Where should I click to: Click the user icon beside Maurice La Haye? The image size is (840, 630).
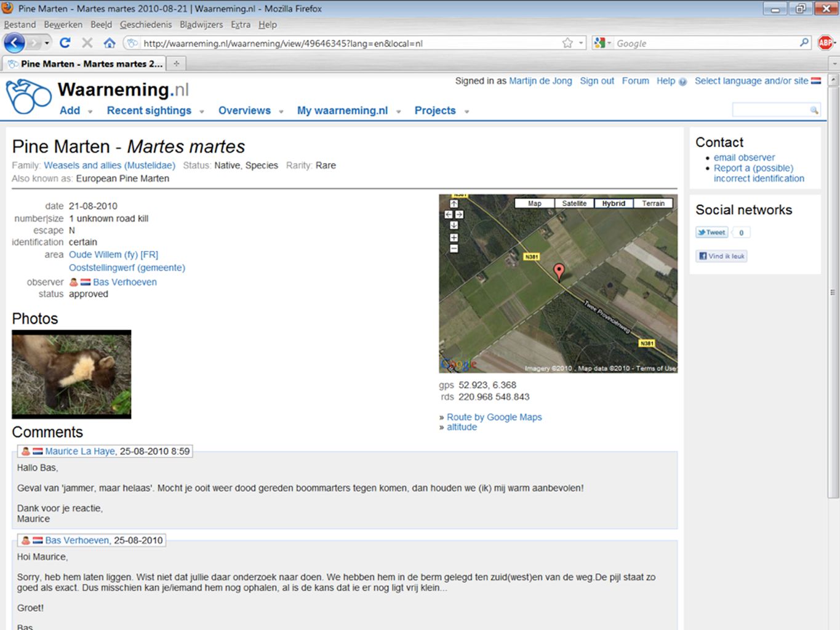[x=26, y=451]
